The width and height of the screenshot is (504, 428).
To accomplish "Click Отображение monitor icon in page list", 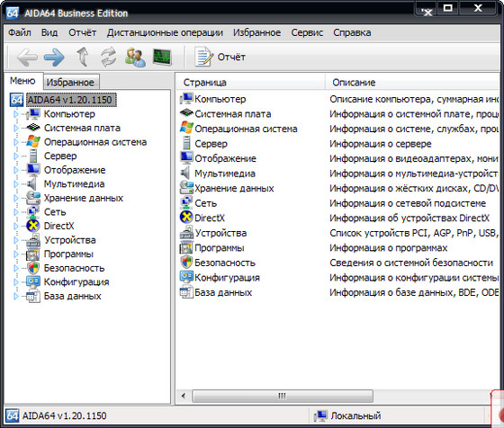I will point(186,157).
